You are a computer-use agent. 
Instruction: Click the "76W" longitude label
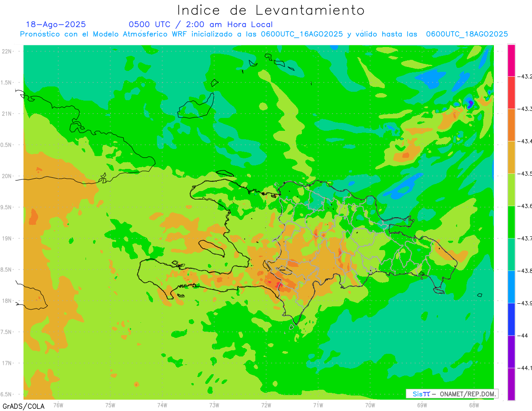click(59, 405)
